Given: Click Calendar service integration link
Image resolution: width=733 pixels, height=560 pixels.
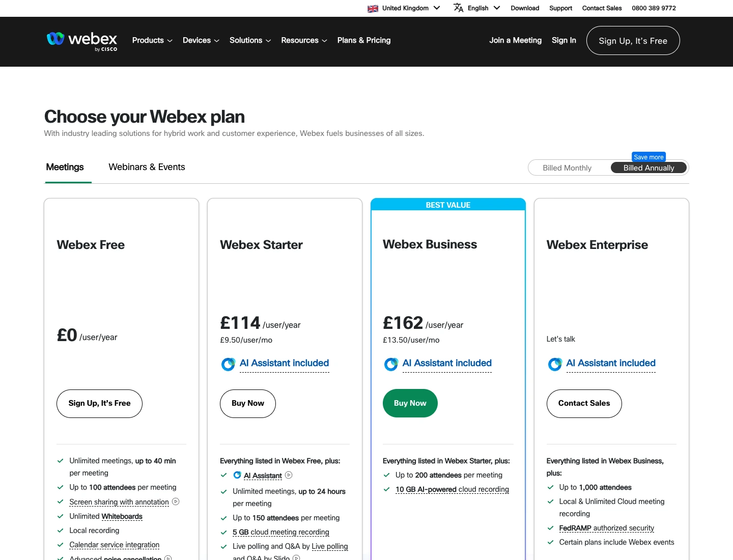Looking at the screenshot, I should click(115, 545).
